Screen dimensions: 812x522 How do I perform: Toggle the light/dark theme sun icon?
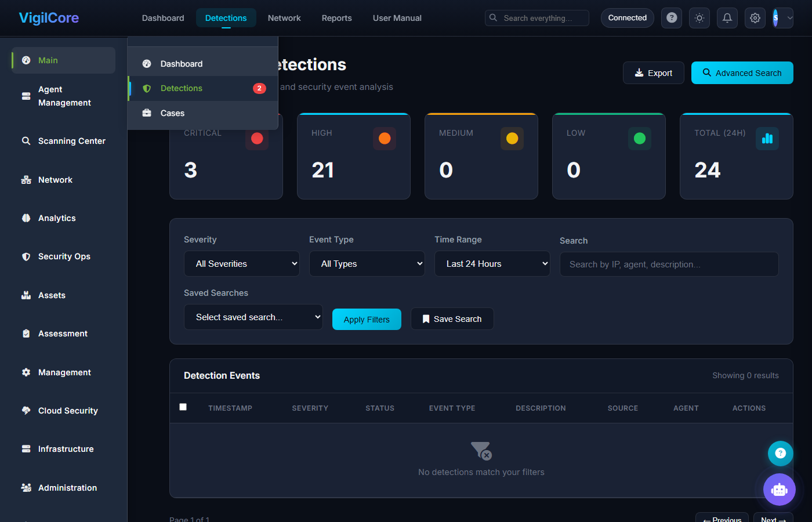699,18
